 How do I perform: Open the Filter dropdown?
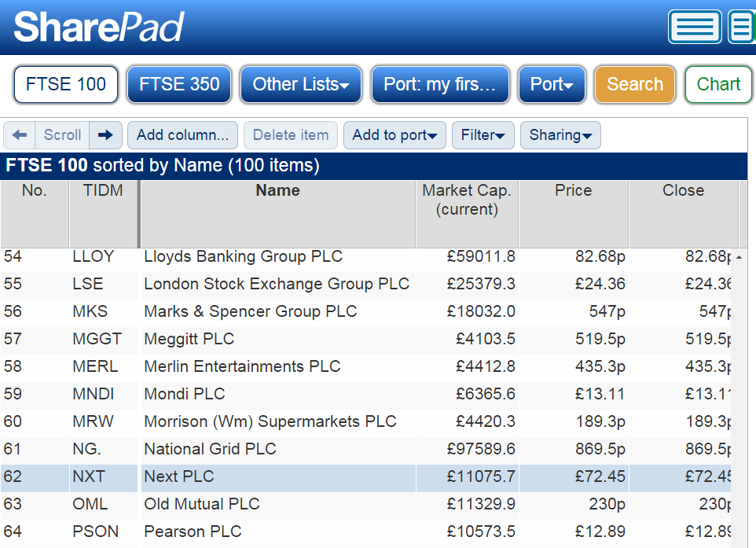(483, 135)
